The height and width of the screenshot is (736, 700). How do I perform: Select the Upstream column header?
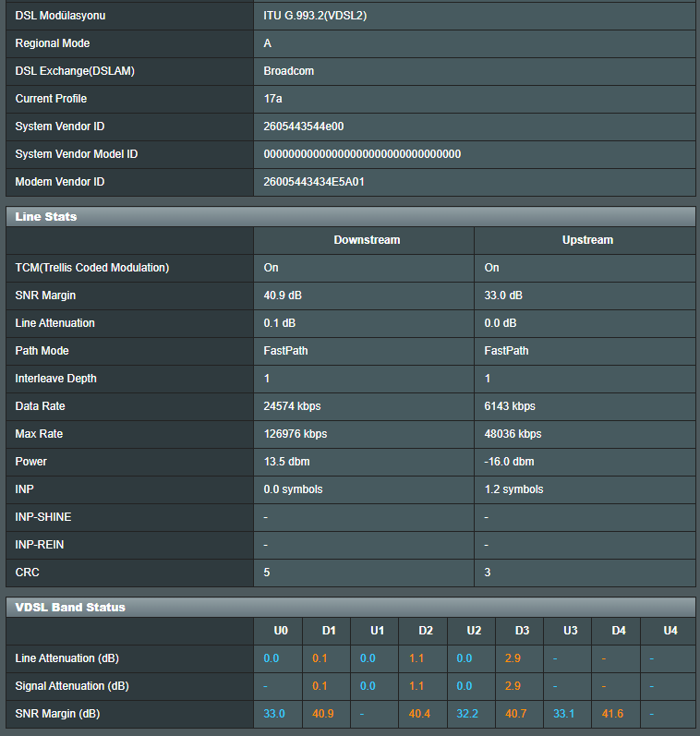tap(587, 240)
